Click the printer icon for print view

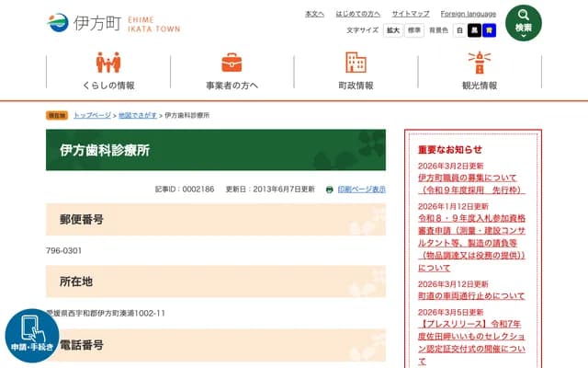click(330, 189)
